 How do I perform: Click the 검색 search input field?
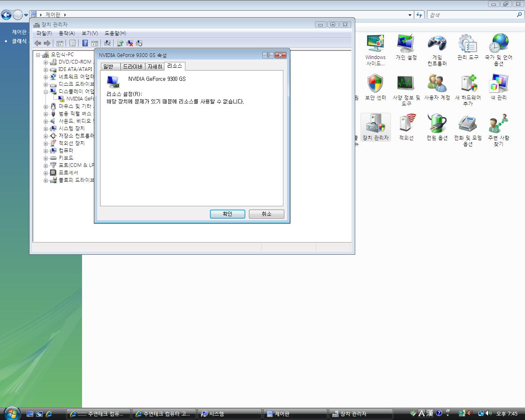(472, 15)
